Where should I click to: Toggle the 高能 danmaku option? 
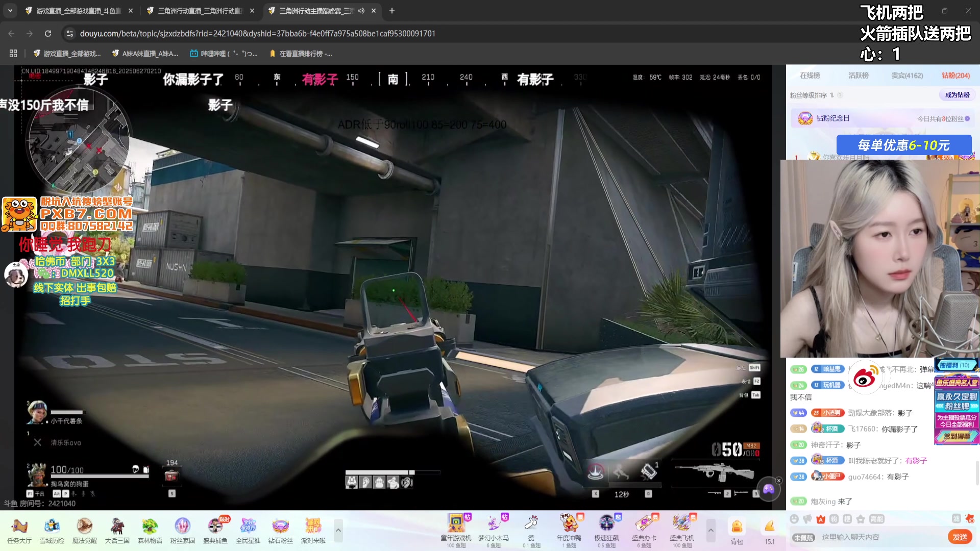coord(876,519)
